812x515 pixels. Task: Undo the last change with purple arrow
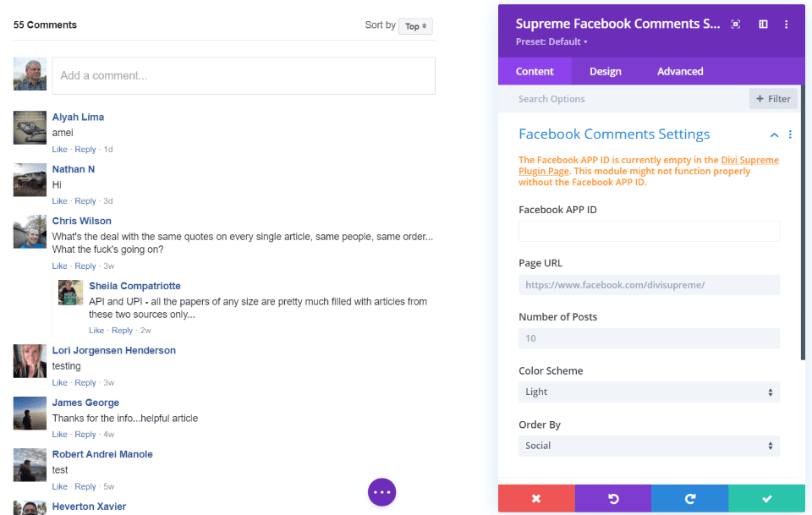pyautogui.click(x=613, y=499)
